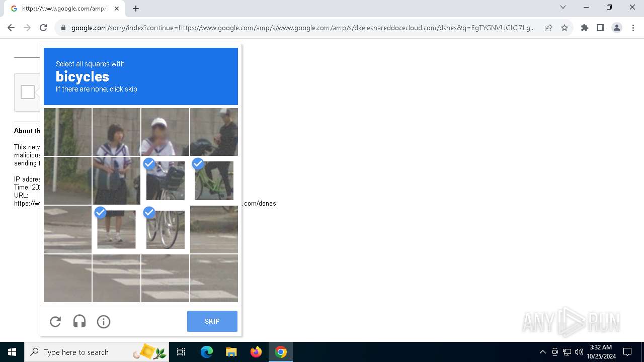This screenshot has width=644, height=362.
Task: Open the Chrome three-dot menu
Action: 632,28
